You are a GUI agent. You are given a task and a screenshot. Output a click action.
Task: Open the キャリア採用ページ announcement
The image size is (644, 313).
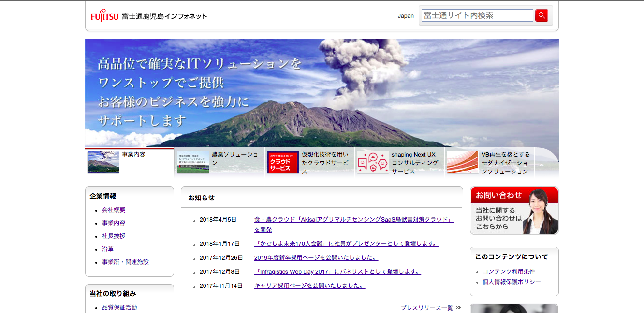coord(309,286)
